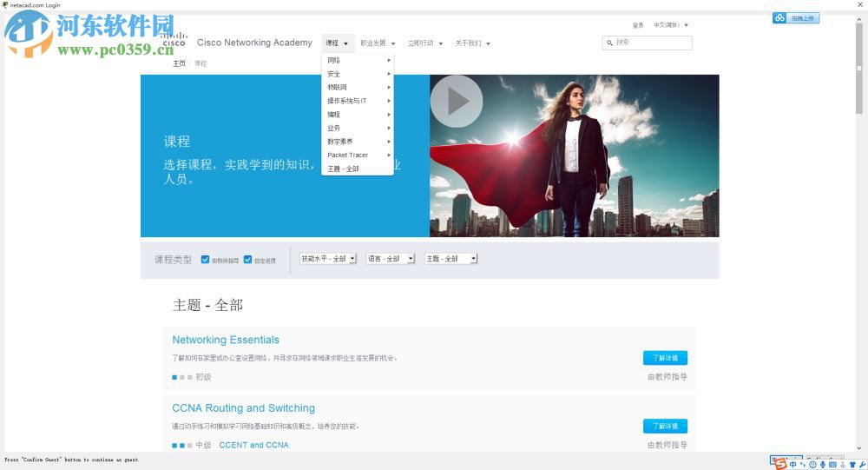868x470 pixels.
Task: Open the 课程 courses menu
Action: (x=337, y=43)
